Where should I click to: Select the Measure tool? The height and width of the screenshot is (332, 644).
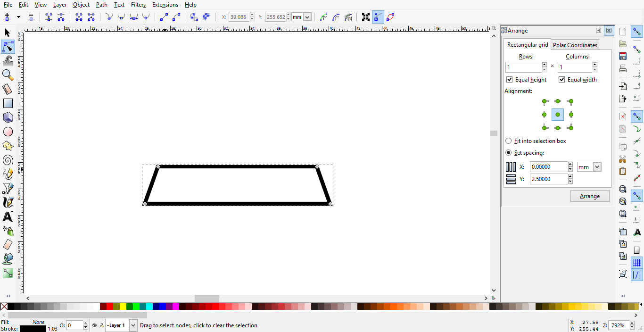[8, 89]
